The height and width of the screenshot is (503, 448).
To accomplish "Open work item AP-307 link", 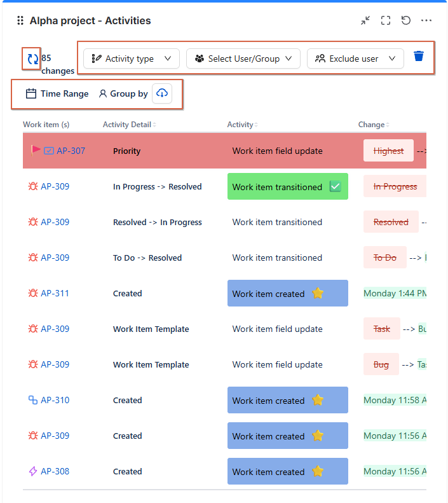I will (x=71, y=151).
